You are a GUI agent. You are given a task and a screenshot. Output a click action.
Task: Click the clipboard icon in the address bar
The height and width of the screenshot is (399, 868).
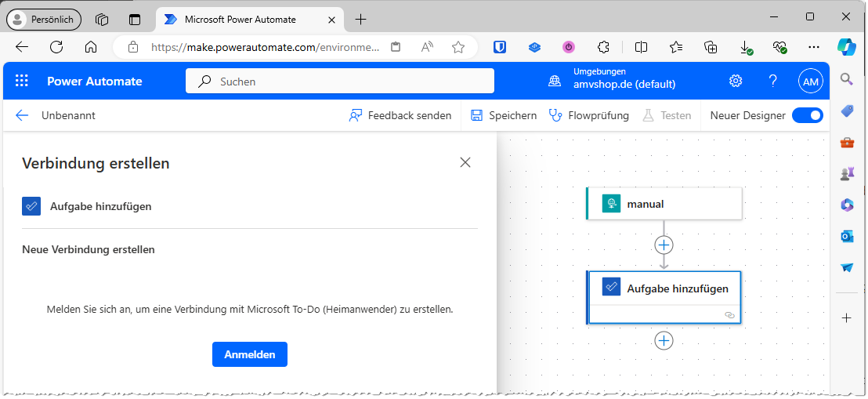click(396, 47)
